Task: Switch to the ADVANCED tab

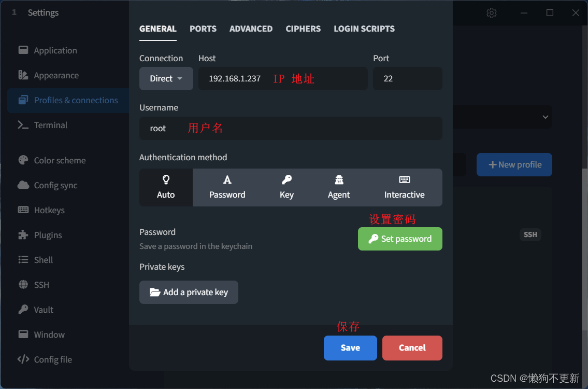Action: pyautogui.click(x=251, y=29)
